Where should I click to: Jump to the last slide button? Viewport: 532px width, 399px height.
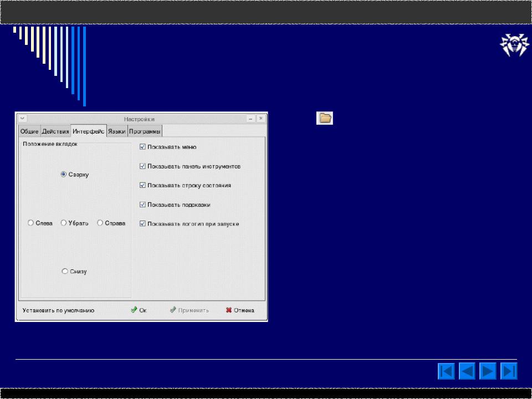click(x=509, y=371)
